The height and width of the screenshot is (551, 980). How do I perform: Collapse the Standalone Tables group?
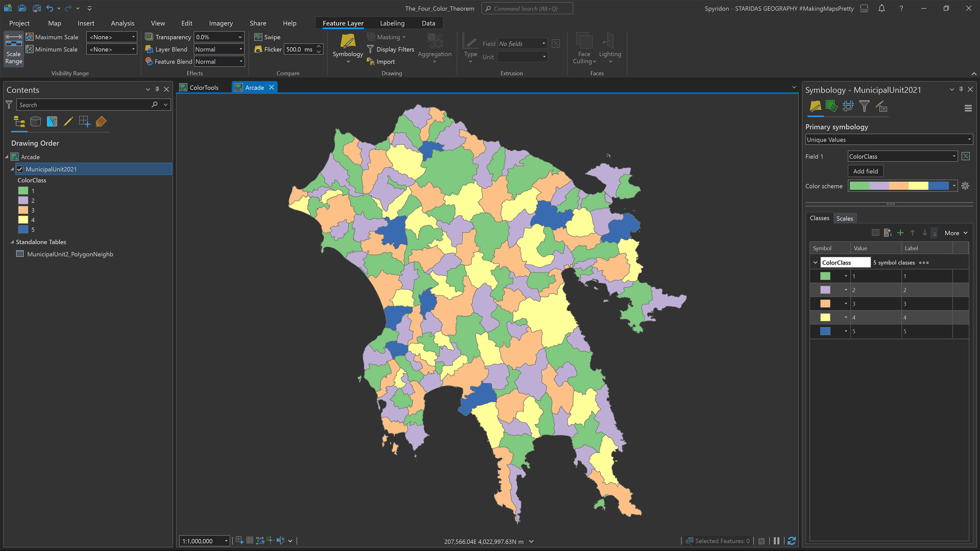point(13,242)
